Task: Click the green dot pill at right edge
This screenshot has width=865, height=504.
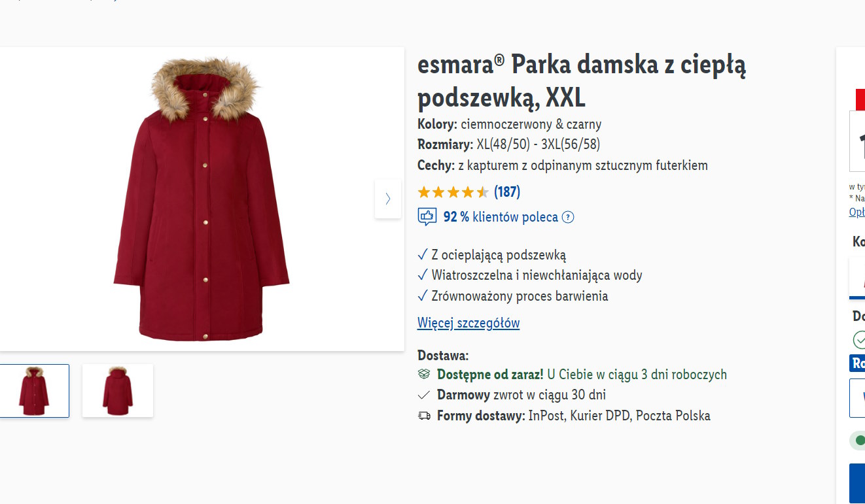Action: (x=857, y=441)
